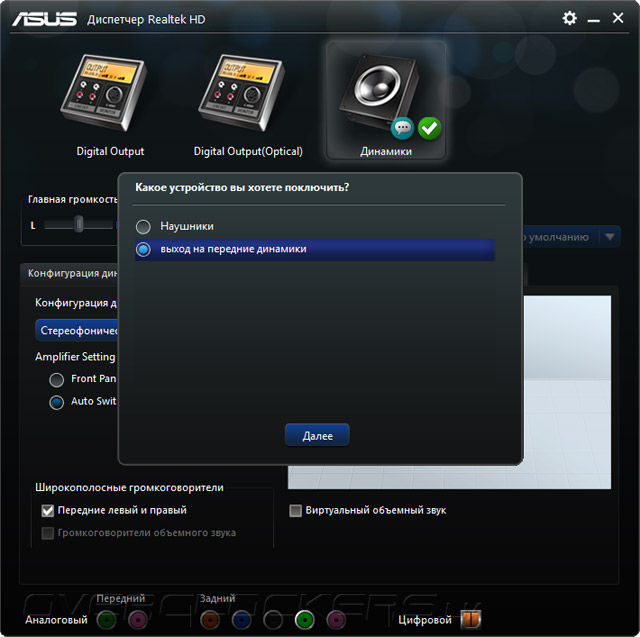Open settings via the gear icon
640x637 pixels.
click(x=569, y=18)
